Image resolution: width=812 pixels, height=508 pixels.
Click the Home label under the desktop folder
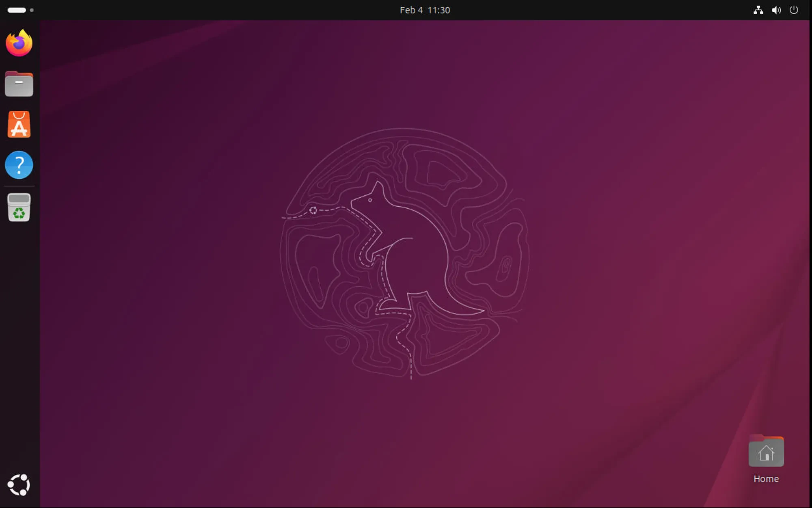point(766,479)
